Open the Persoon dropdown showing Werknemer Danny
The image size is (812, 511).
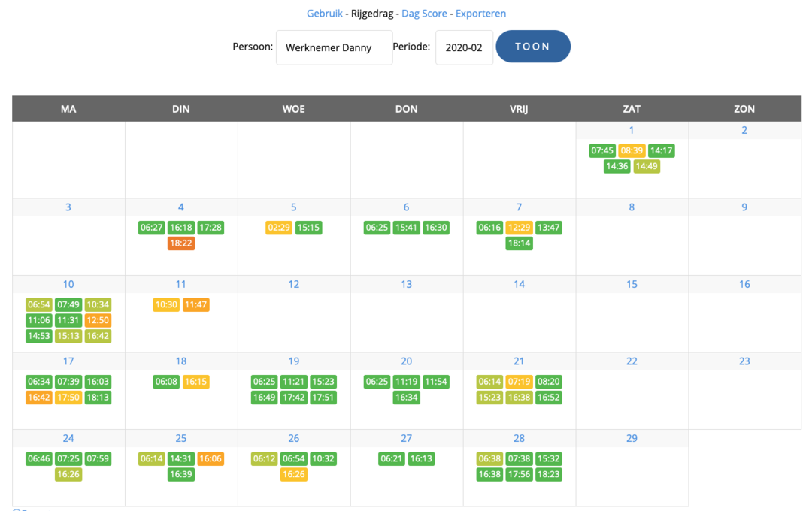pos(334,47)
